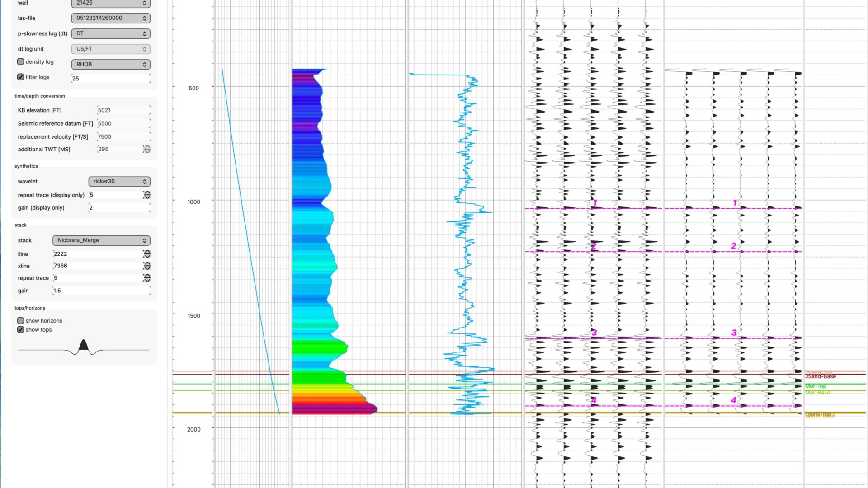Uncheck the show tops checkbox

[x=20, y=329]
